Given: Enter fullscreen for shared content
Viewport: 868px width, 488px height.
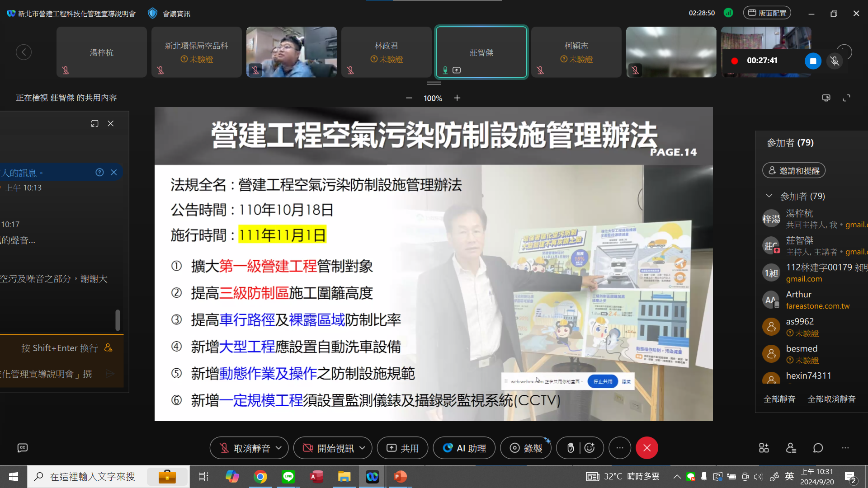Looking at the screenshot, I should [x=846, y=98].
